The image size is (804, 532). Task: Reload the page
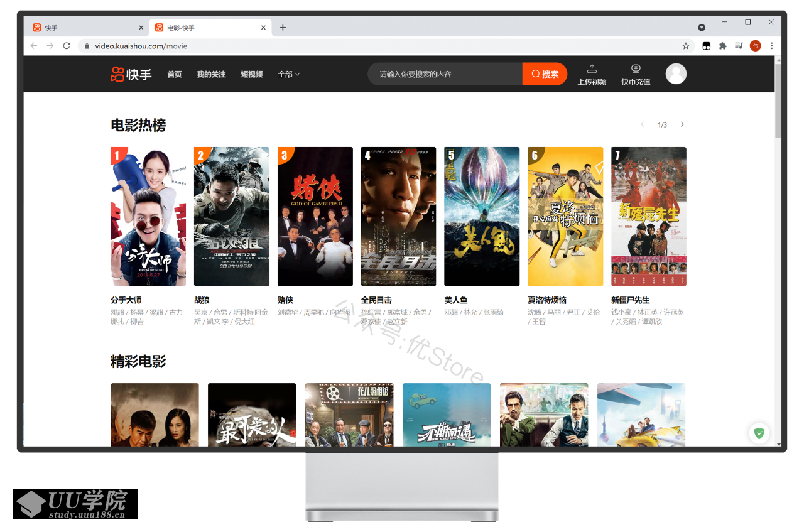click(67, 46)
